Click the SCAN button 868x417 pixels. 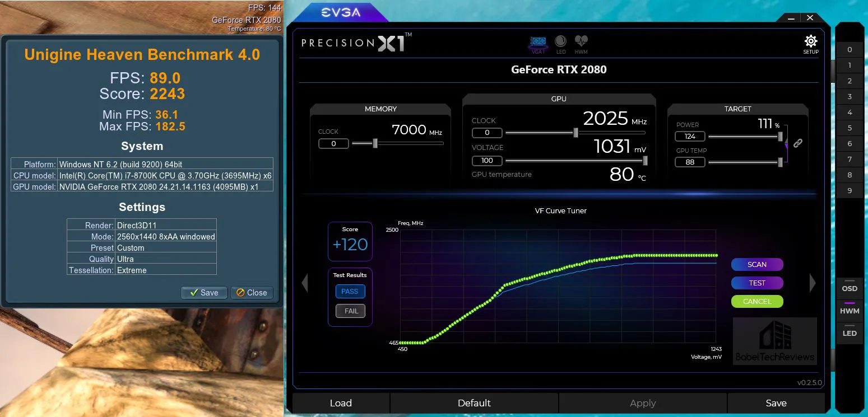(757, 264)
